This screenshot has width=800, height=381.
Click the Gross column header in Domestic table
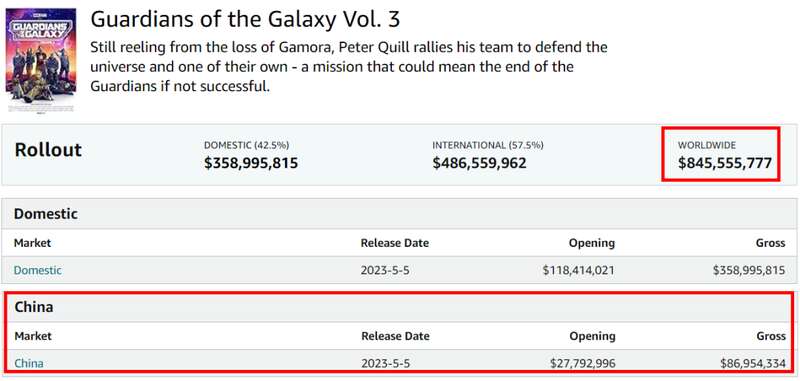tap(770, 243)
